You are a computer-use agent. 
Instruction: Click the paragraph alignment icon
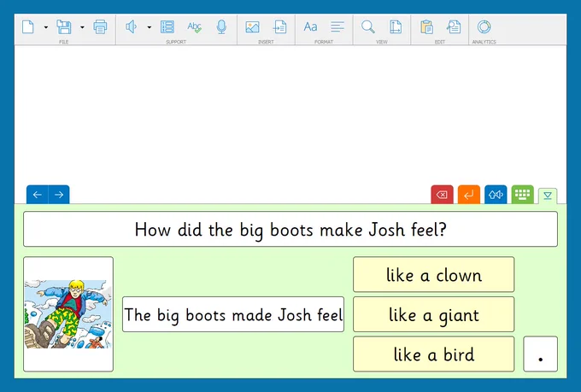click(337, 27)
